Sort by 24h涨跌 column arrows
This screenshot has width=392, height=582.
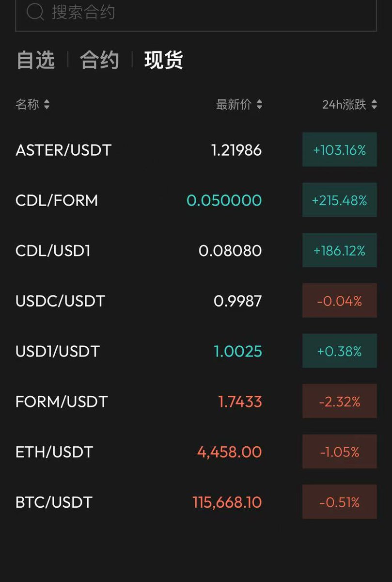(374, 104)
